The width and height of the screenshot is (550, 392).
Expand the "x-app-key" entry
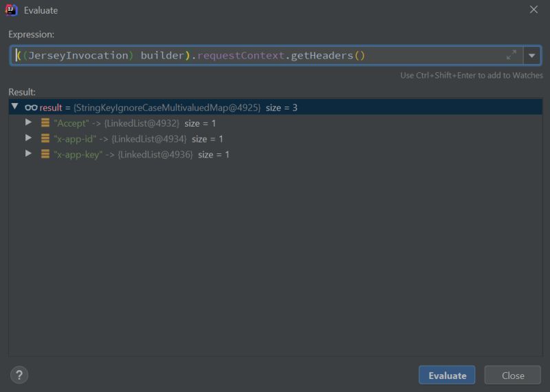point(28,154)
